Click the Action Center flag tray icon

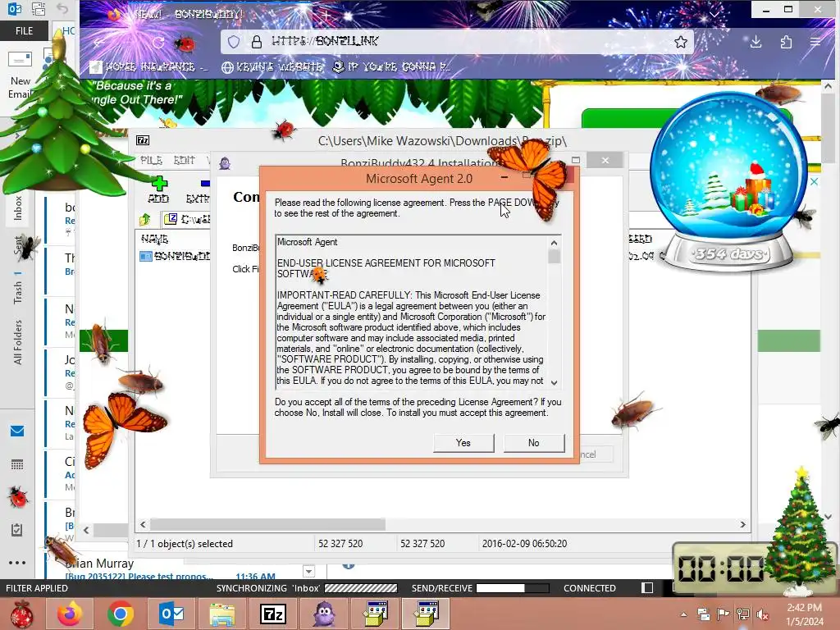click(723, 614)
